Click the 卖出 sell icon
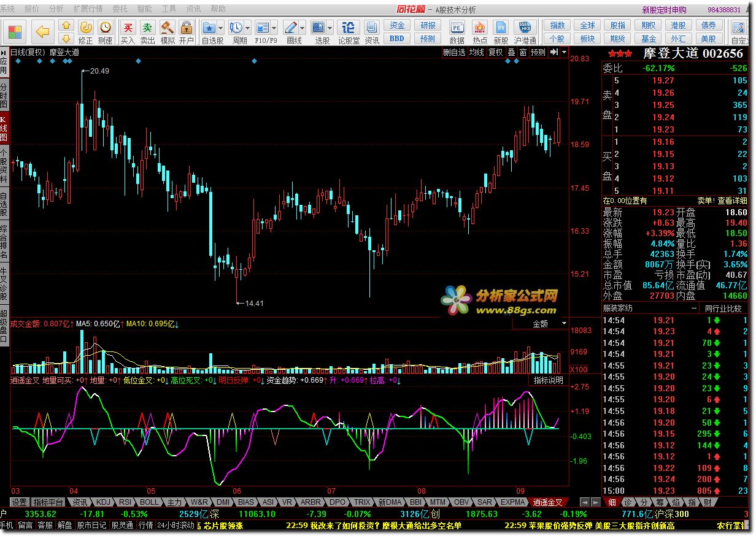Screen dimensions: 756x536 [x=147, y=28]
